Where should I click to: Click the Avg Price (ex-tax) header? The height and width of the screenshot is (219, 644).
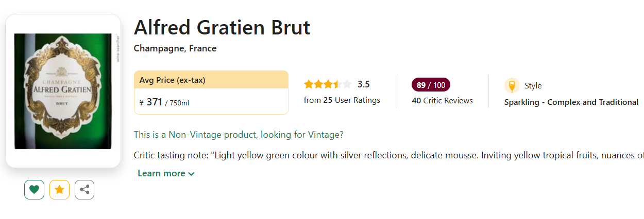tap(173, 80)
